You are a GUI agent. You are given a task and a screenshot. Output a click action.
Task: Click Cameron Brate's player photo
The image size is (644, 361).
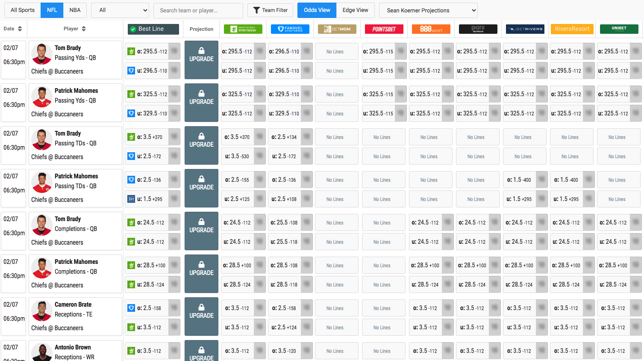(42, 311)
